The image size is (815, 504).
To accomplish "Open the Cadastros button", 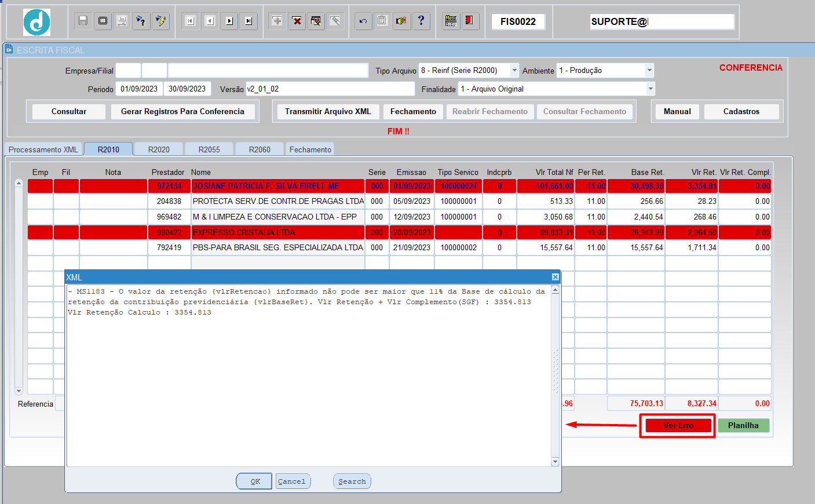I will 741,111.
